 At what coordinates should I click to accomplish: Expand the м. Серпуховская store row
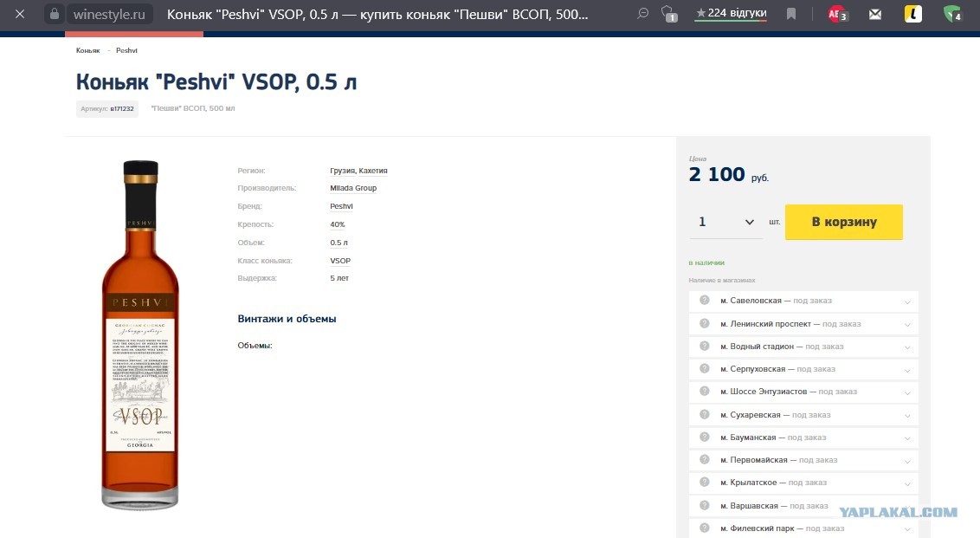(803, 369)
